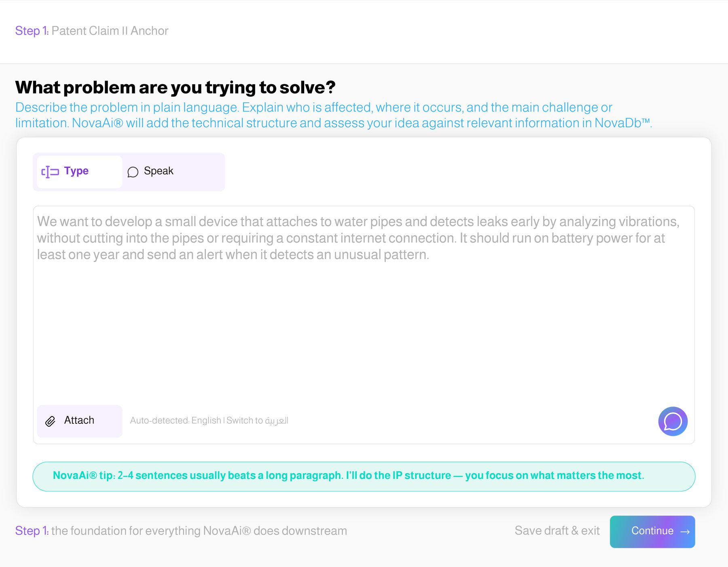Click the NovaAi® tip banner
The image size is (728, 567).
[x=364, y=476]
